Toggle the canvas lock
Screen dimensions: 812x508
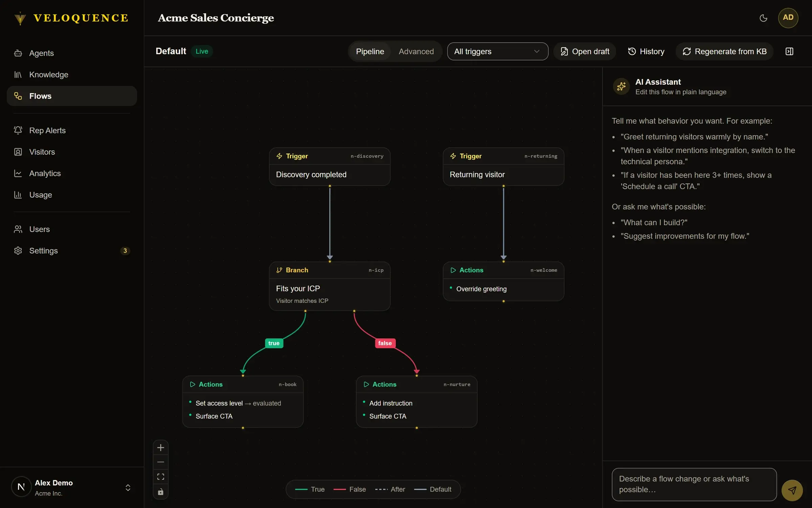161,492
